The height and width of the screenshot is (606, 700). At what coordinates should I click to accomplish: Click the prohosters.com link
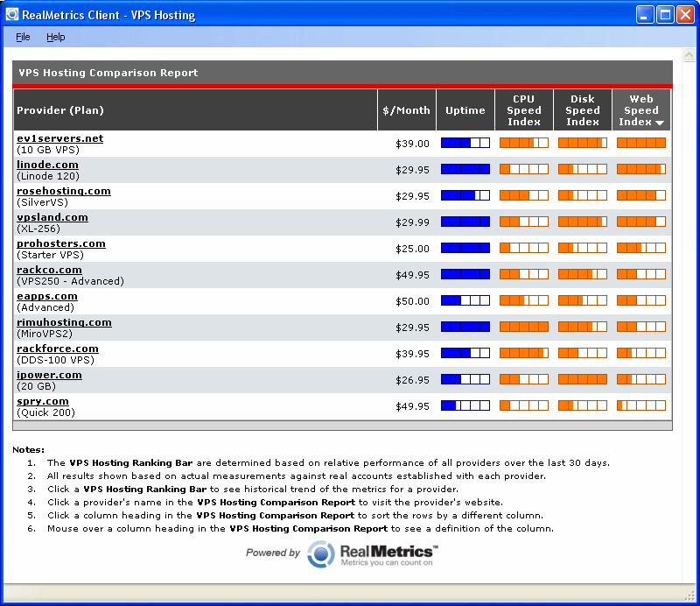61,243
